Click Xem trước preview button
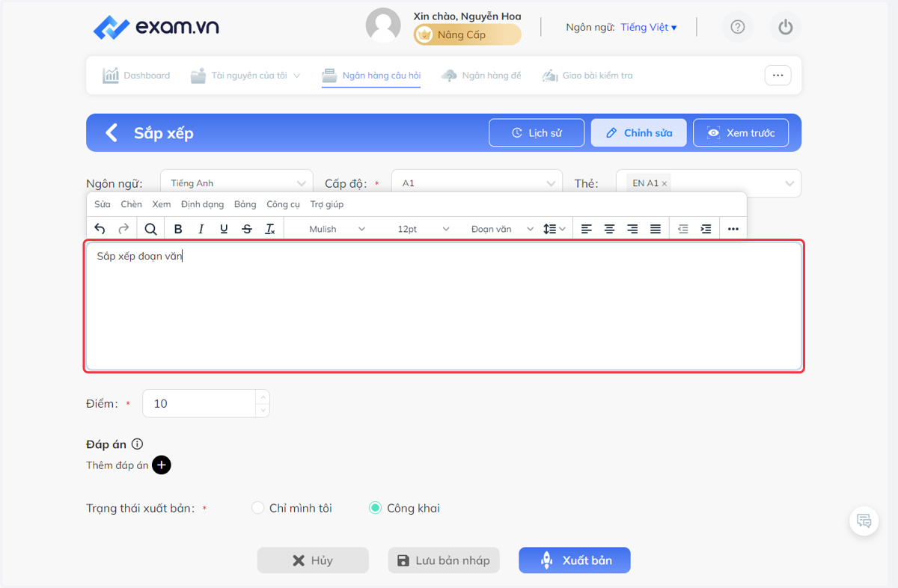 741,133
